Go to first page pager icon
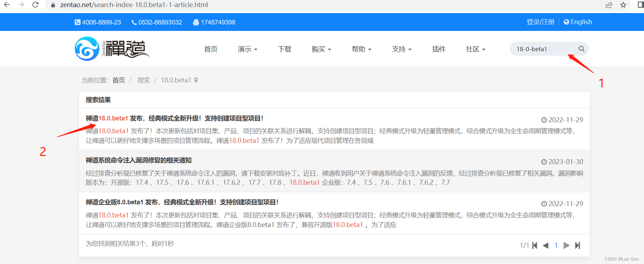This screenshot has width=644, height=264. [x=535, y=245]
